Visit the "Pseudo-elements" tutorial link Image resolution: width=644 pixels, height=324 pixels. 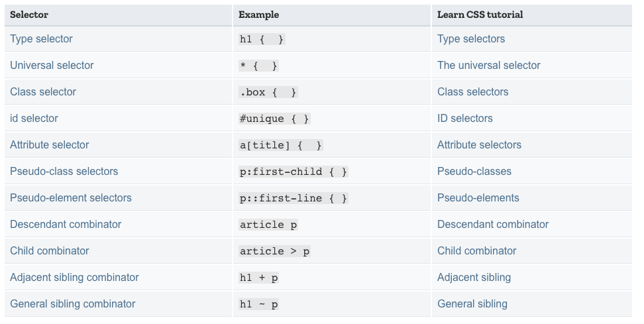pyautogui.click(x=478, y=198)
